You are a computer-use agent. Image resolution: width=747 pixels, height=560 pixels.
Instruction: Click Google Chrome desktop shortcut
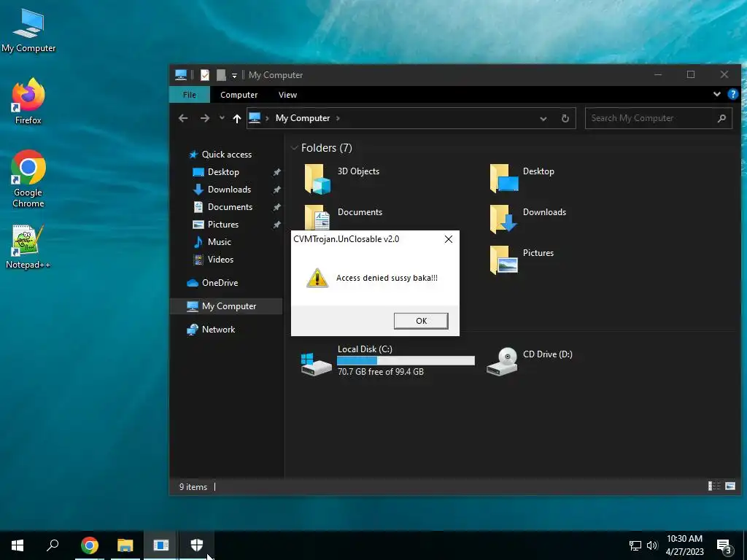[28, 179]
